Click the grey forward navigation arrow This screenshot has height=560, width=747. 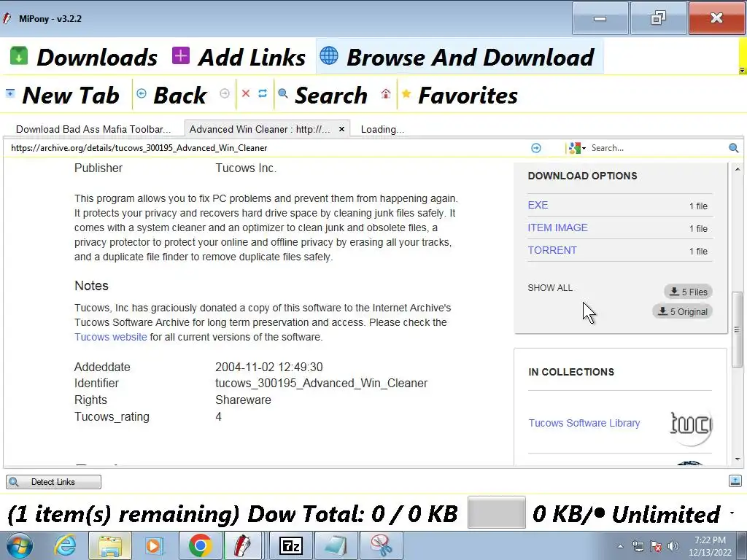pos(225,93)
